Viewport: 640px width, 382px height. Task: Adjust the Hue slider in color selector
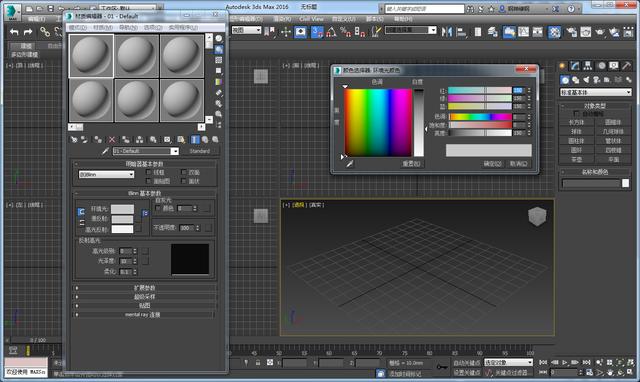tap(480, 117)
